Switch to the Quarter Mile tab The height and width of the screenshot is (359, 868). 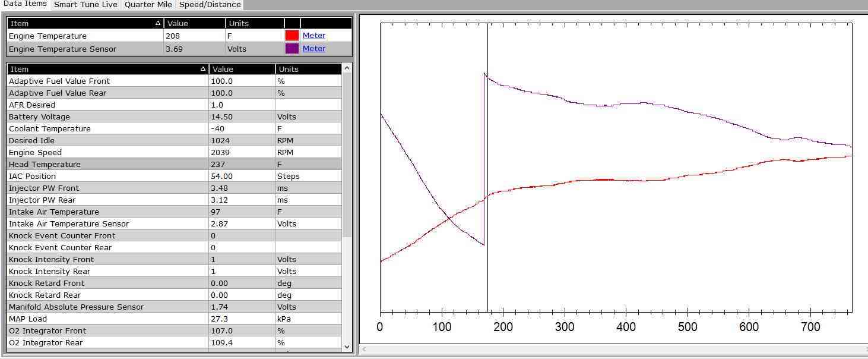148,4
